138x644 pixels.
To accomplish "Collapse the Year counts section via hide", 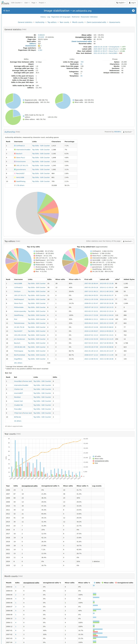I will coord(18,434).
